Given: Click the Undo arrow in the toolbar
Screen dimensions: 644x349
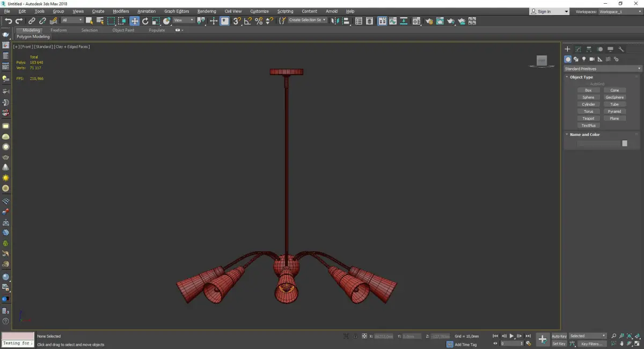Looking at the screenshot, I should point(9,21).
